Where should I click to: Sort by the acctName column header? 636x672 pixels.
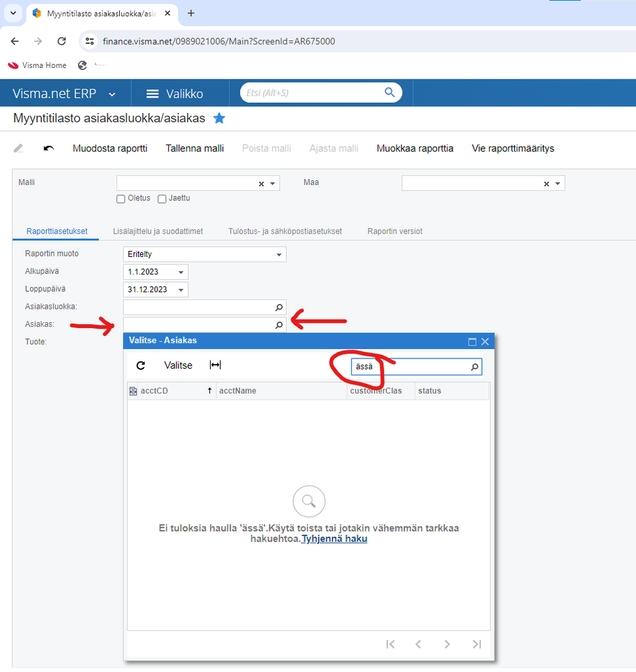point(281,391)
